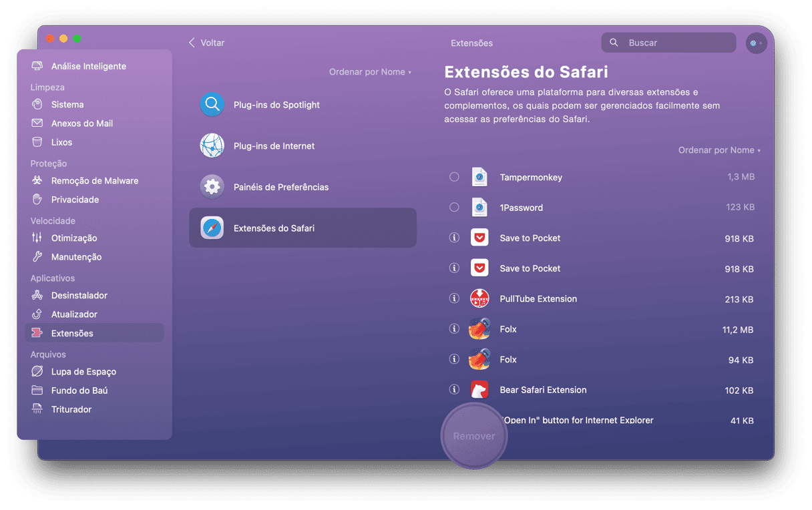Select the 1Password extension checkbox
812x510 pixels.
(x=454, y=208)
